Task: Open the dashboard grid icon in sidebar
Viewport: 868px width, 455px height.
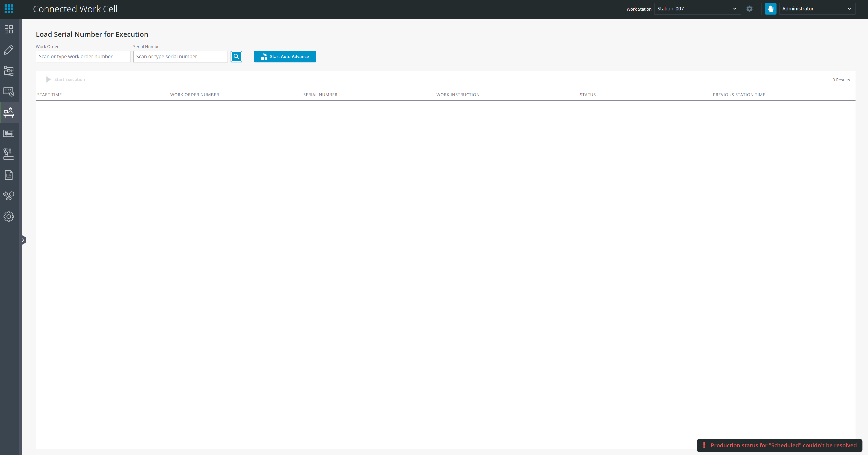Action: (9, 29)
